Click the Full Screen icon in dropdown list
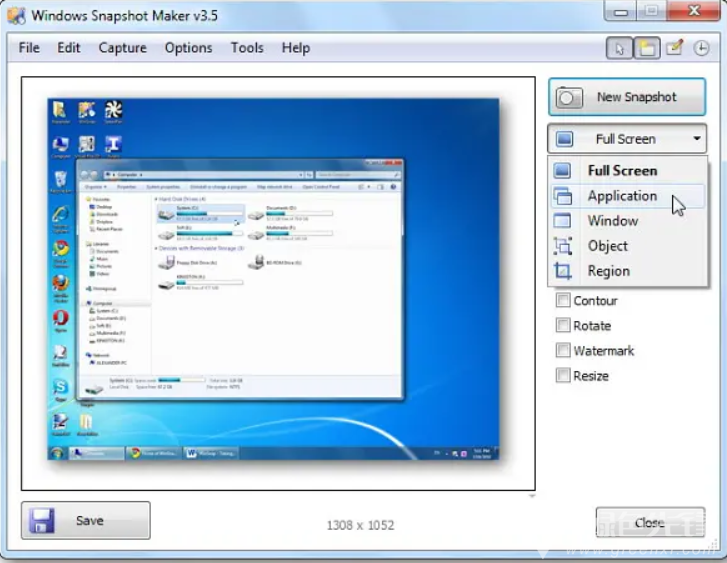This screenshot has height=563, width=727. [562, 170]
